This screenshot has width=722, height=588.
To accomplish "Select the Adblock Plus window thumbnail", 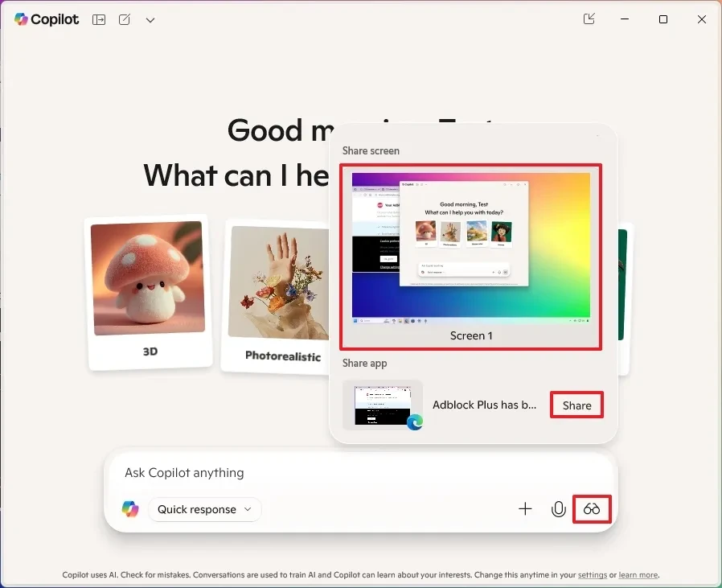I will (x=384, y=405).
